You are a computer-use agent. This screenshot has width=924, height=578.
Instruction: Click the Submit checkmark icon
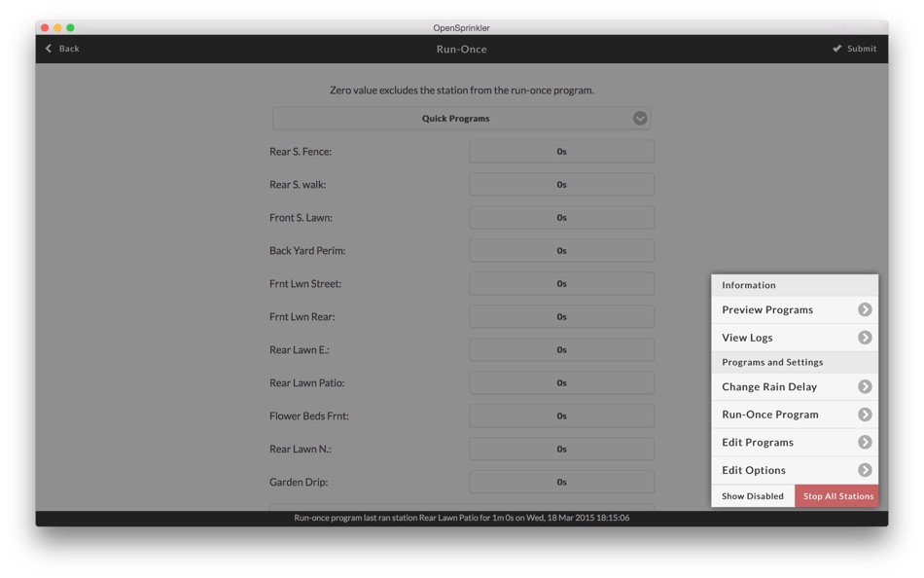coord(836,49)
